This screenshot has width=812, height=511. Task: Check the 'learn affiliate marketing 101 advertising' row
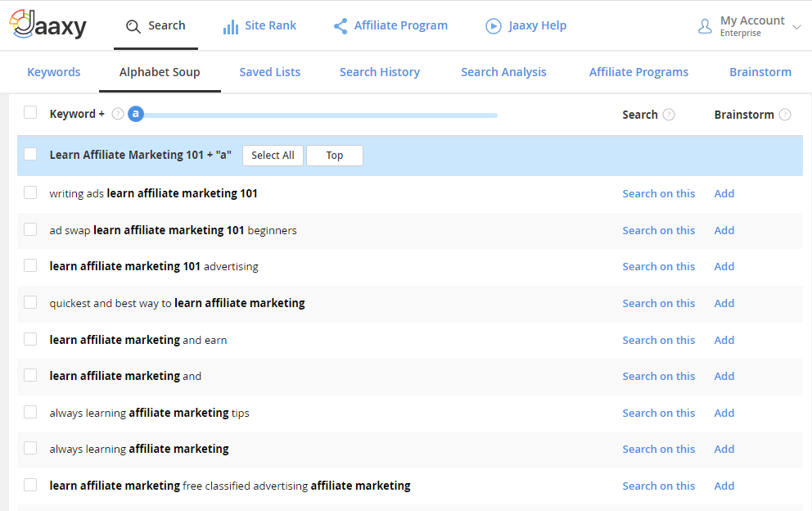(30, 266)
